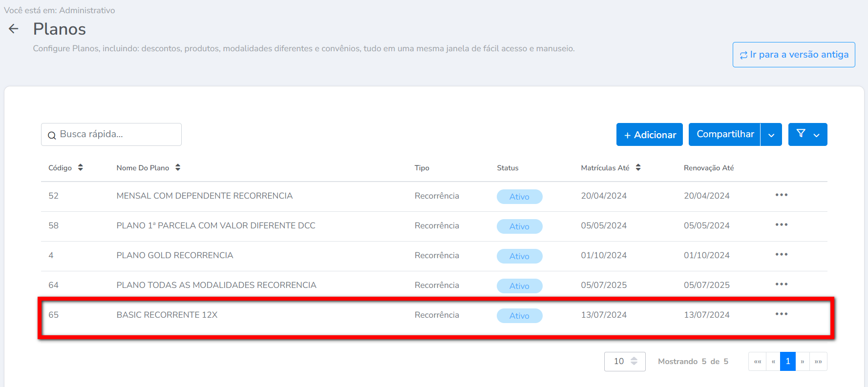Screen dimensions: 868x387
Task: Focus the Busca rápida search field
Action: pos(117,135)
